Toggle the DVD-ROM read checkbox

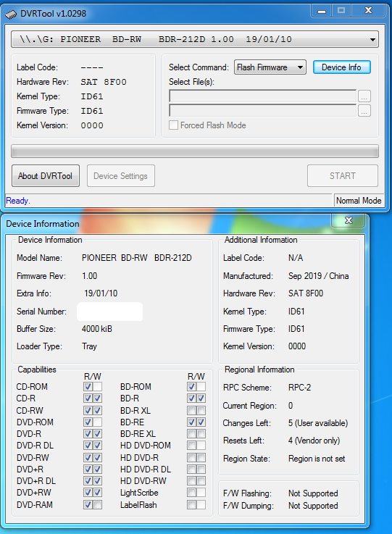click(88, 422)
